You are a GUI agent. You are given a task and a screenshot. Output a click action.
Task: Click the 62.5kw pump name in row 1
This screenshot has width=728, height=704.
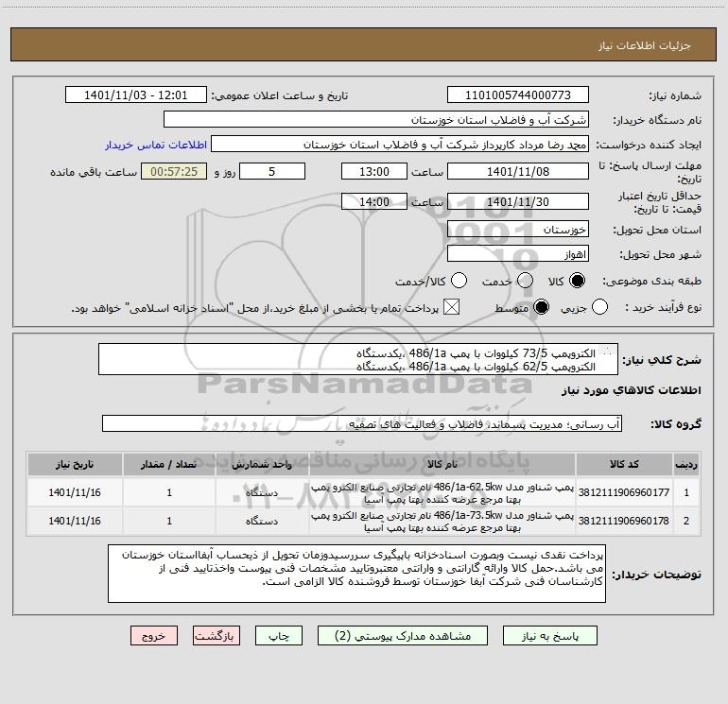click(x=442, y=493)
